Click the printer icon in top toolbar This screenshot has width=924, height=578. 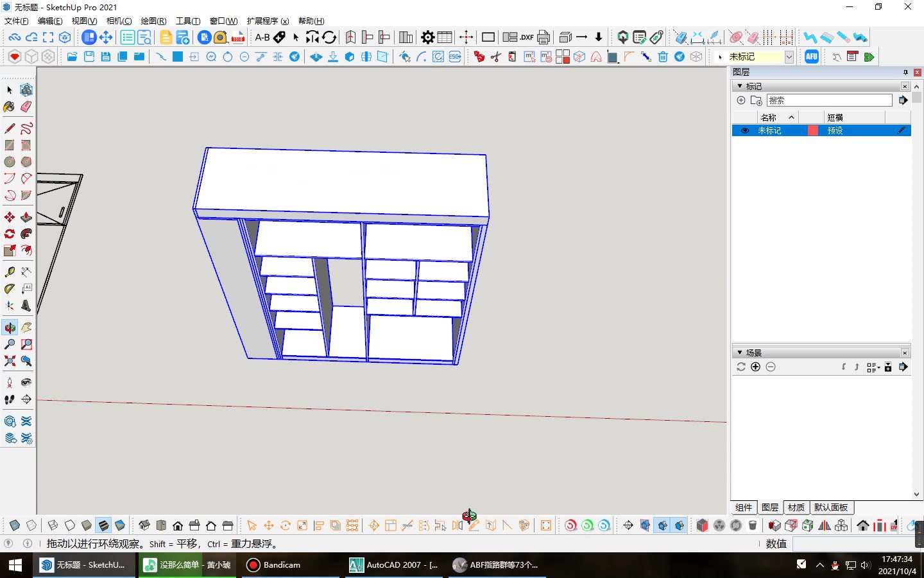pyautogui.click(x=543, y=37)
